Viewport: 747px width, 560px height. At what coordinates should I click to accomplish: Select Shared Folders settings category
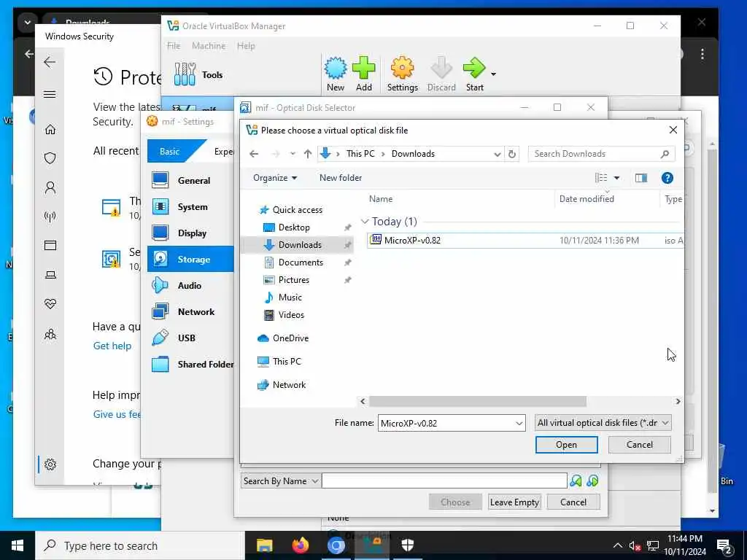pyautogui.click(x=190, y=364)
